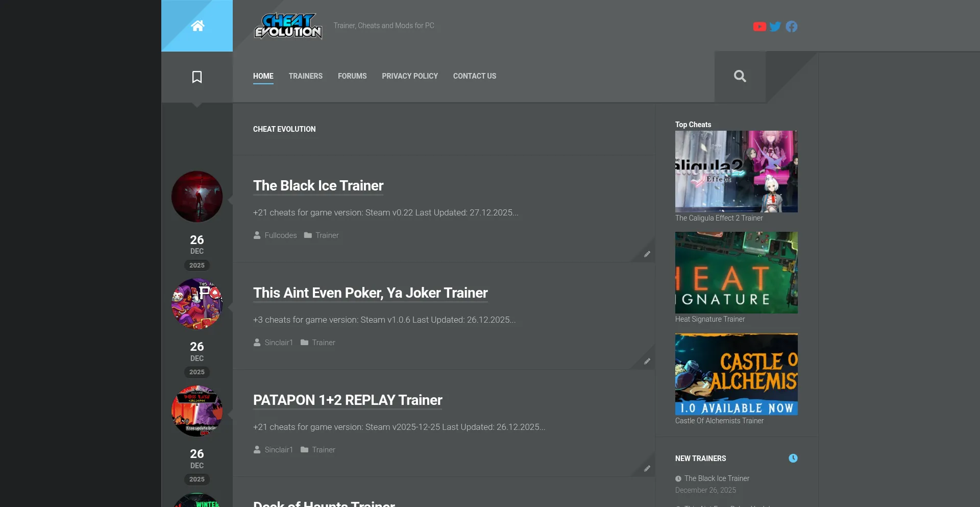
Task: View author Fullcodes profile link
Action: [280, 235]
